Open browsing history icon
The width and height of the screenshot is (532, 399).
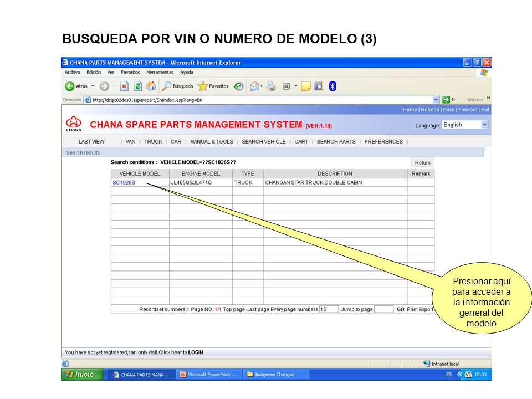click(x=239, y=86)
